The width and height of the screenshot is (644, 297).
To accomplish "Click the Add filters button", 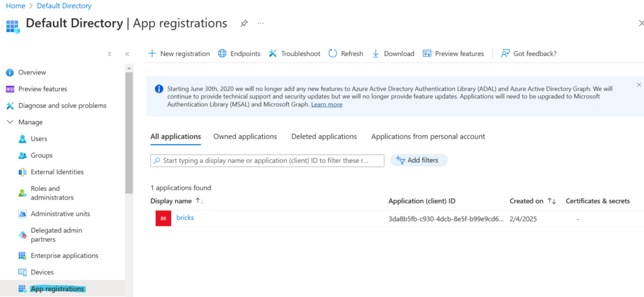I will (419, 160).
